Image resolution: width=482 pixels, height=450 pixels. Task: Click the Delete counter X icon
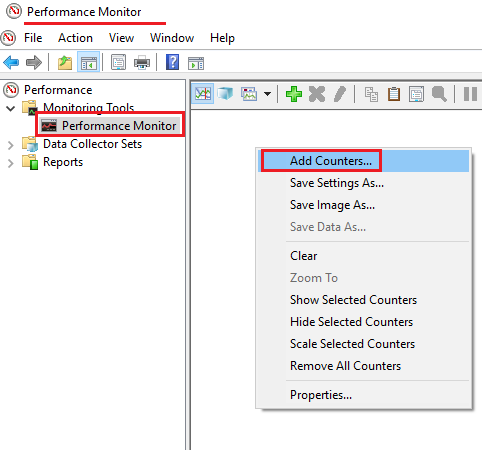pyautogui.click(x=317, y=94)
